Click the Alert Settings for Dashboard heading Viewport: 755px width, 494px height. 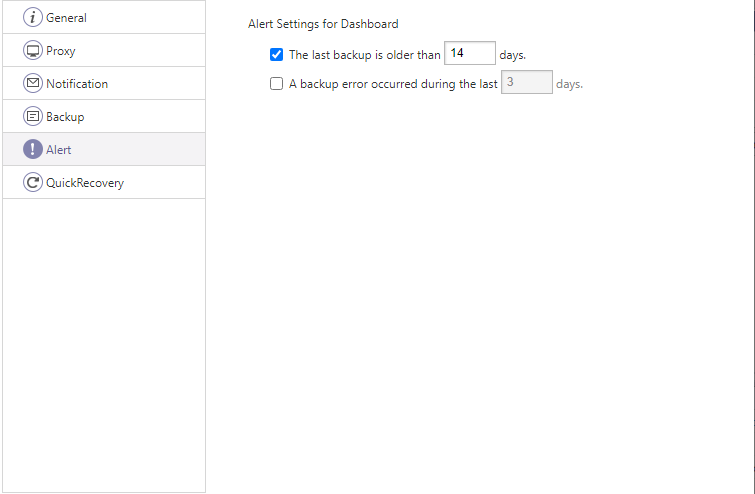coord(323,23)
